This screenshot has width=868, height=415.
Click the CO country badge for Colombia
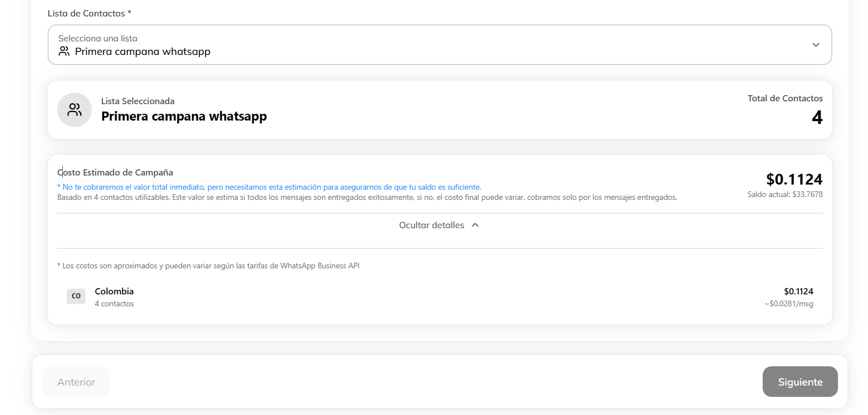tap(76, 296)
